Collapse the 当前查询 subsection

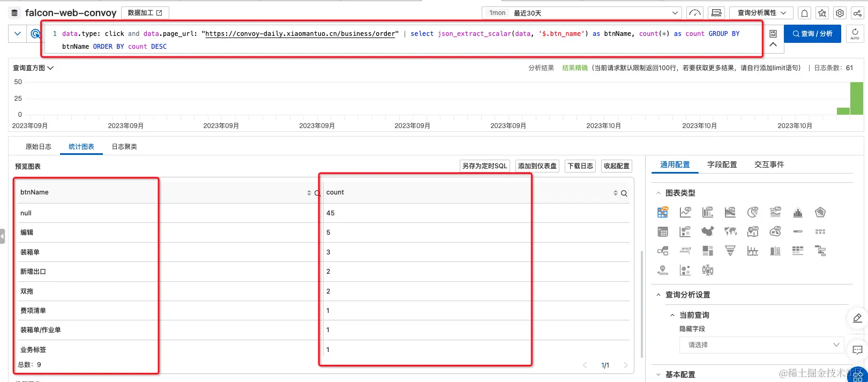pos(672,315)
